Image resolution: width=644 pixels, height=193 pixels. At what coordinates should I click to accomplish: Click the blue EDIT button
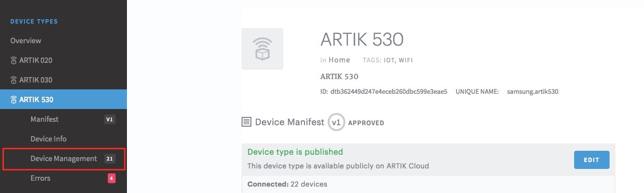591,160
